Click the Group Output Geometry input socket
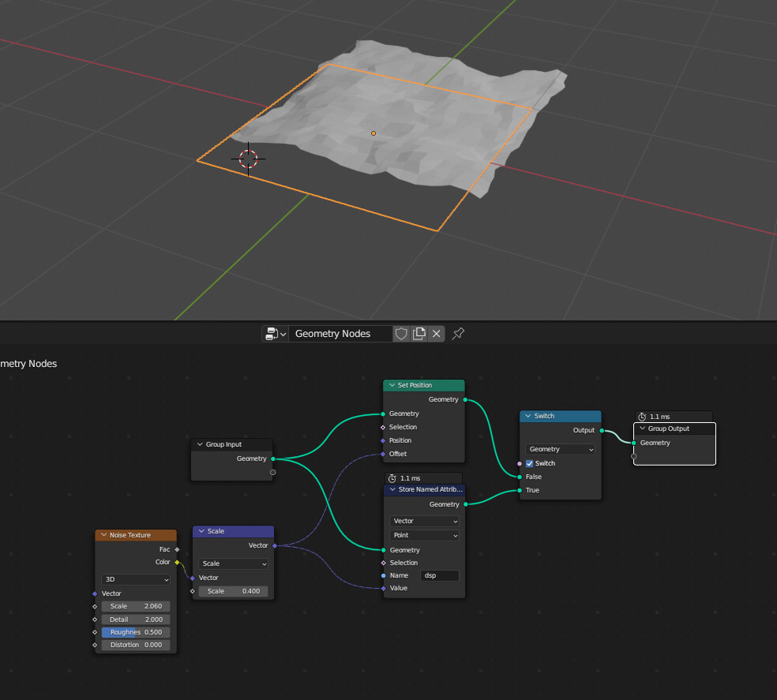The image size is (777, 700). pos(634,443)
